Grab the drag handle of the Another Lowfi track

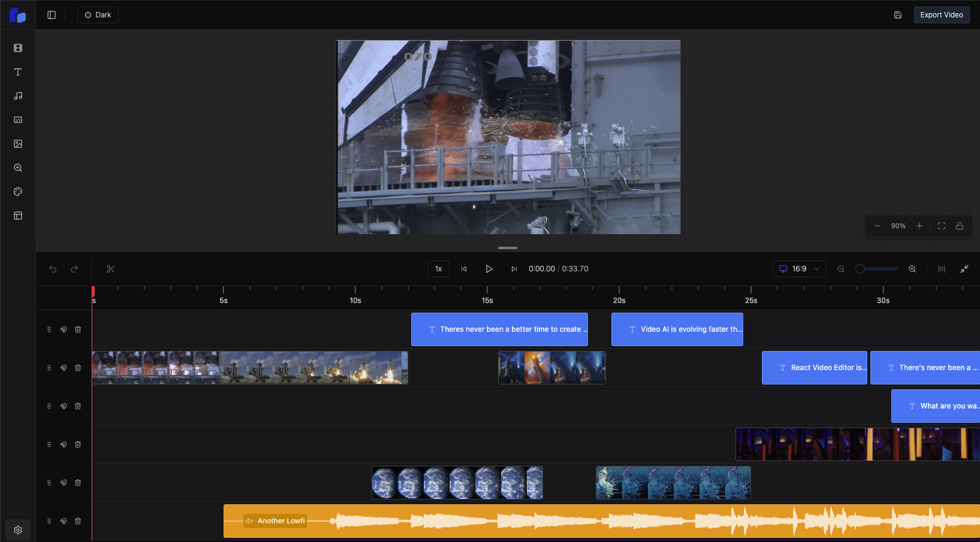[x=49, y=521]
